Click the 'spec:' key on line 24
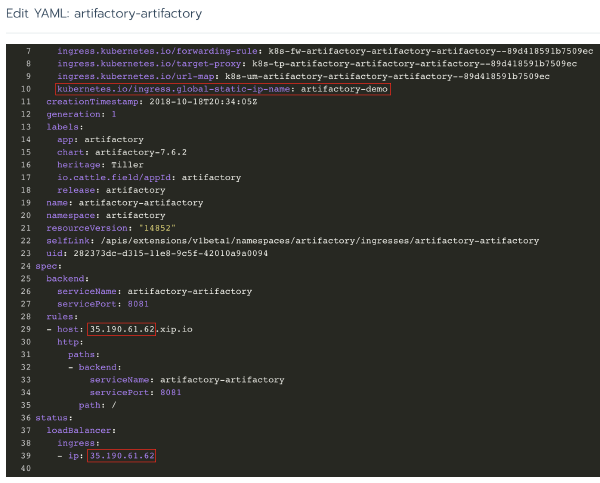The width and height of the screenshot is (600, 483). [x=48, y=266]
